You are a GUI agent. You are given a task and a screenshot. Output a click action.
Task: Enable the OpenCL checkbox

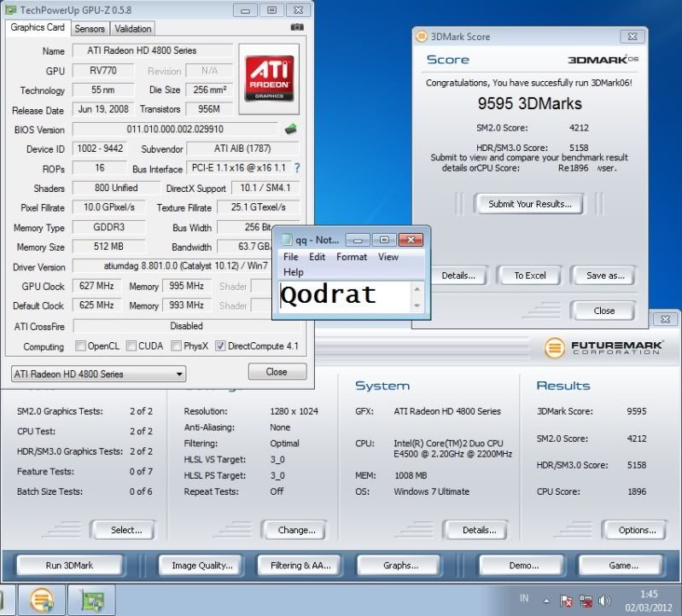pos(80,346)
